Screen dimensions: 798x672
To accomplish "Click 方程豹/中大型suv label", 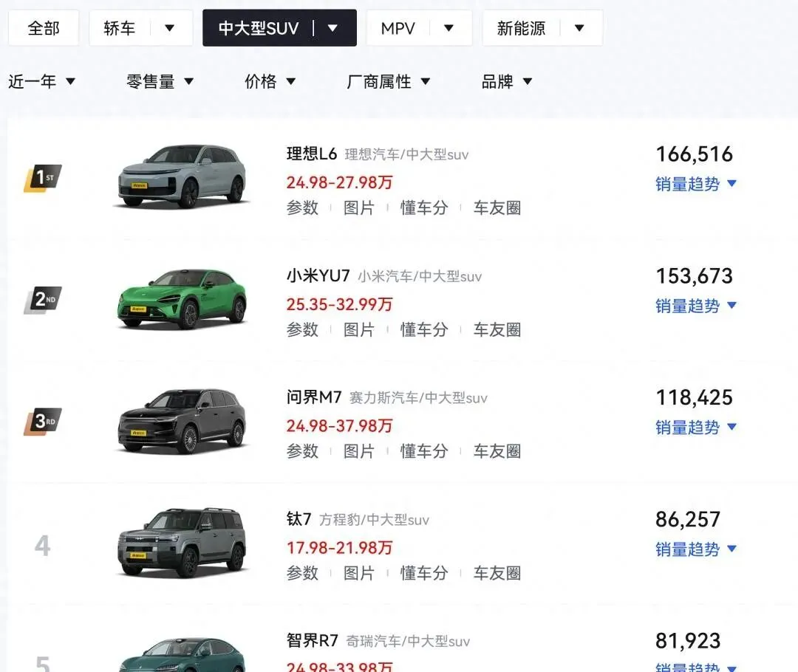I will (374, 520).
